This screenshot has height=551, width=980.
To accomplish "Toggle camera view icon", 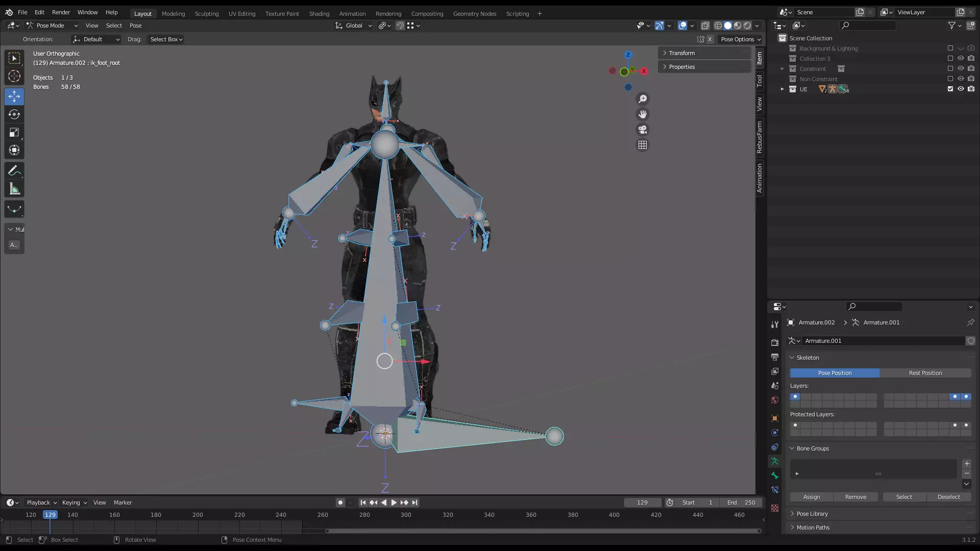I will click(x=643, y=130).
